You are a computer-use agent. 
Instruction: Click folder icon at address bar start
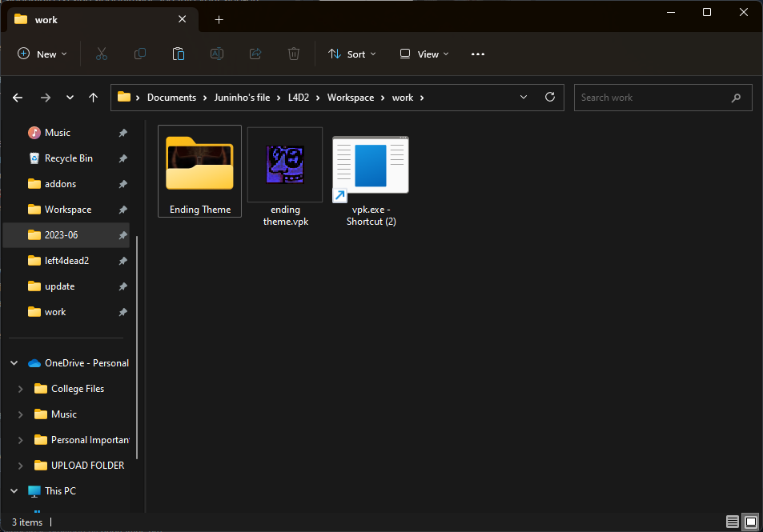pyautogui.click(x=124, y=98)
